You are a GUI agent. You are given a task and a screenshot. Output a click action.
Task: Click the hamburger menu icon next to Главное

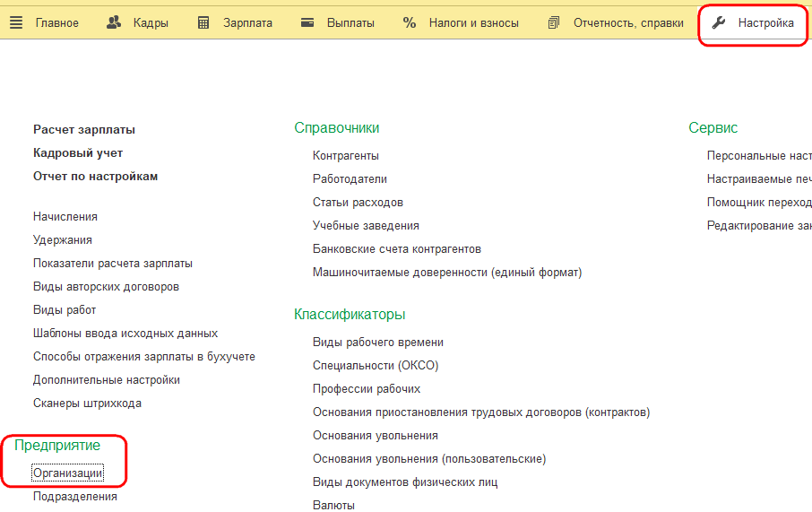coord(16,22)
